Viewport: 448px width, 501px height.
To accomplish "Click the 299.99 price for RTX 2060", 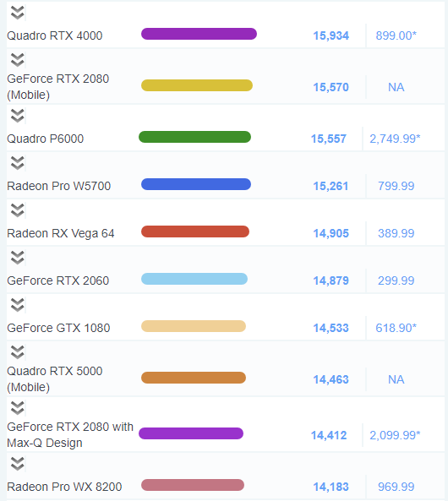I will [396, 280].
